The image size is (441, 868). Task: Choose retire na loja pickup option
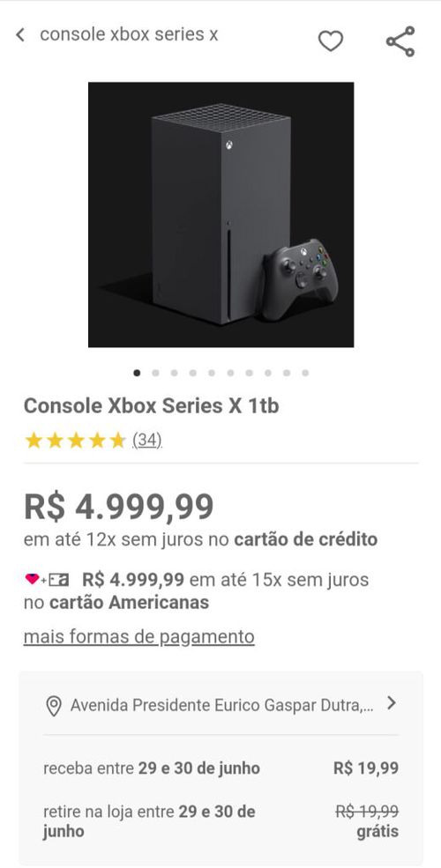coord(220,821)
